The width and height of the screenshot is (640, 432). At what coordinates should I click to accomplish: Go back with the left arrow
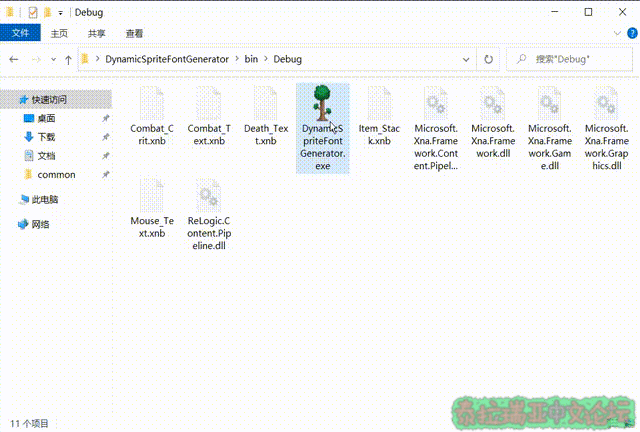tap(14, 60)
